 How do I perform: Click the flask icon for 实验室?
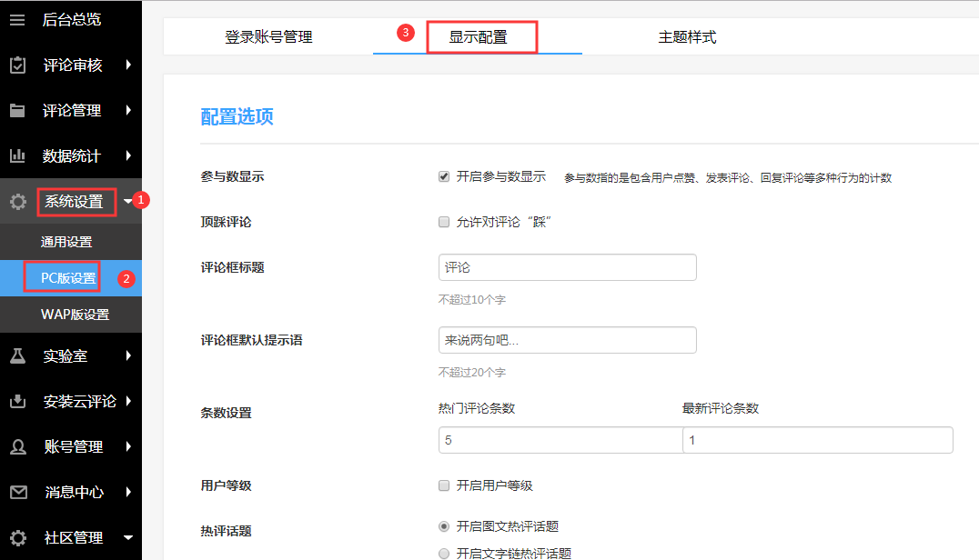pos(17,356)
